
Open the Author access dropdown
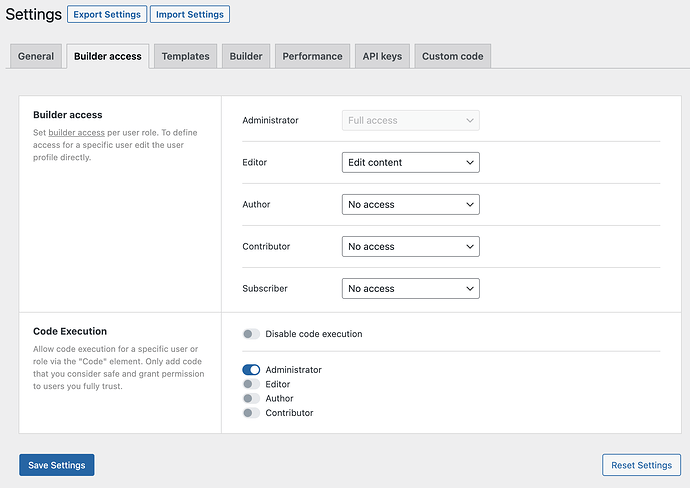pyautogui.click(x=410, y=204)
